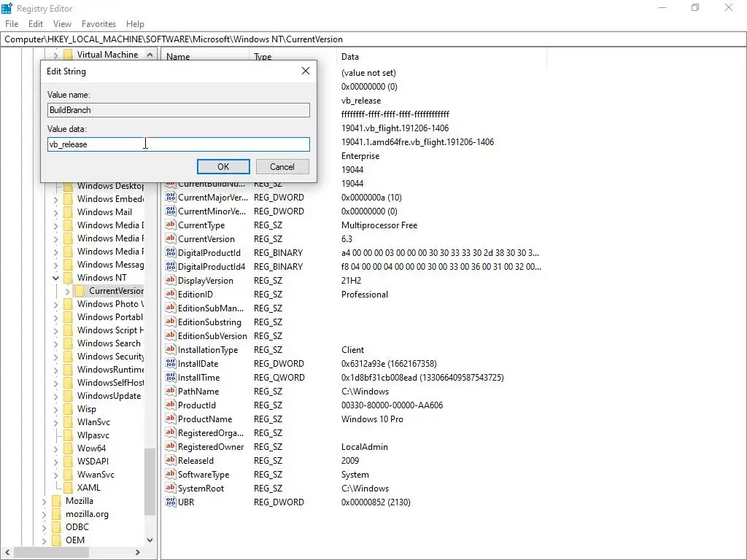Expand the Windows Mail key

click(x=55, y=212)
